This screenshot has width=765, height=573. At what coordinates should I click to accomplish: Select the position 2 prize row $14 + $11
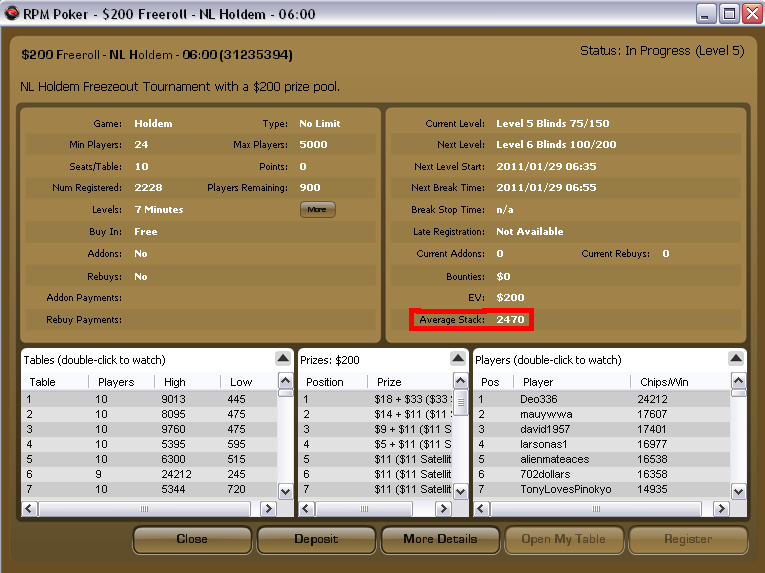click(376, 414)
